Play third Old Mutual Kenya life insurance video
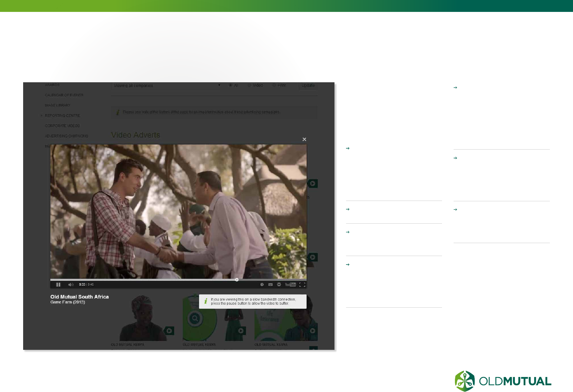The image size is (573, 392). point(312,331)
